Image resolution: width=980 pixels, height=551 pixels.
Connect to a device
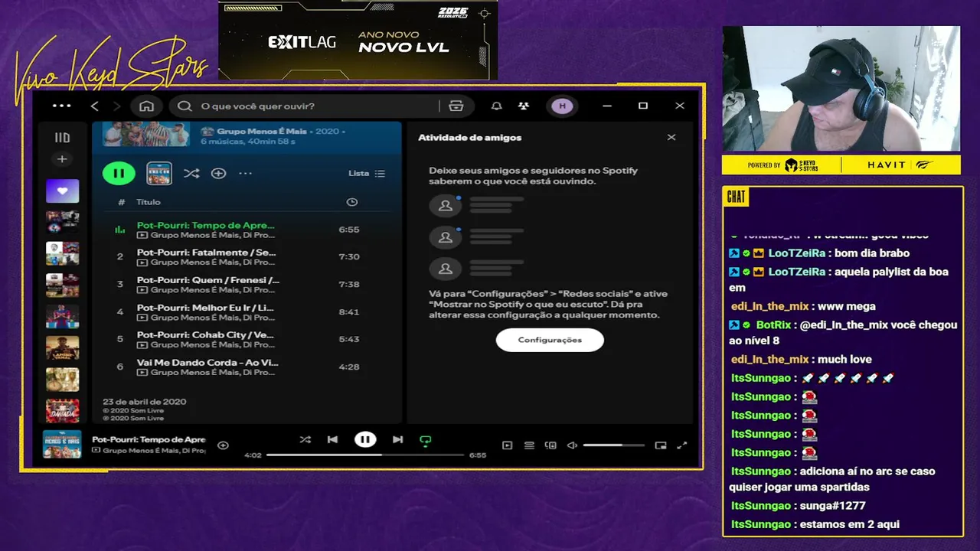550,445
